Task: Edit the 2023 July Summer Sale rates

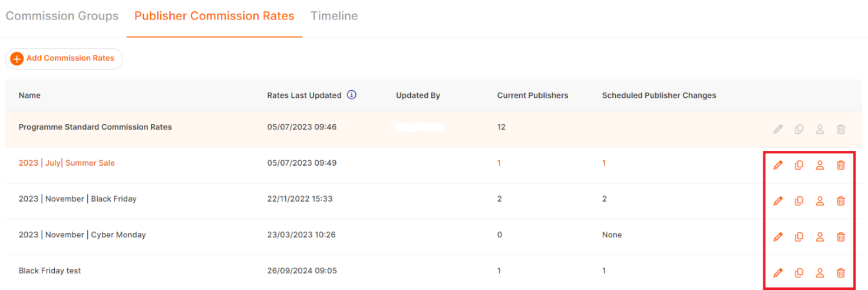Action: [x=778, y=166]
